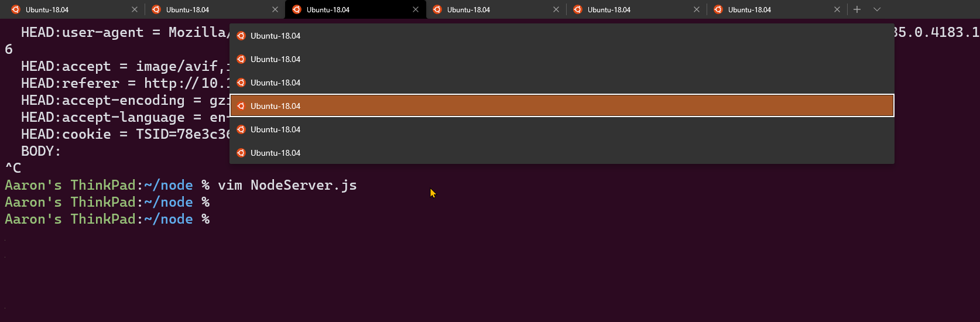Click the 'HEAD:accept =' line
Image resolution: width=980 pixels, height=322 pixels.
(124, 67)
